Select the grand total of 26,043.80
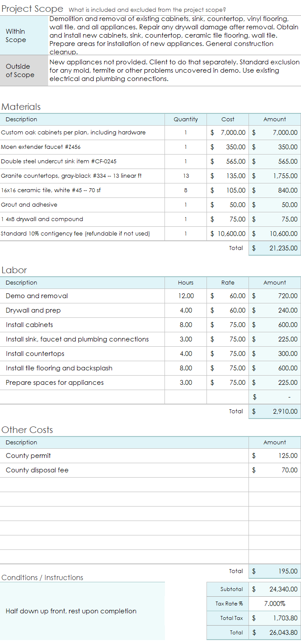 275,633
